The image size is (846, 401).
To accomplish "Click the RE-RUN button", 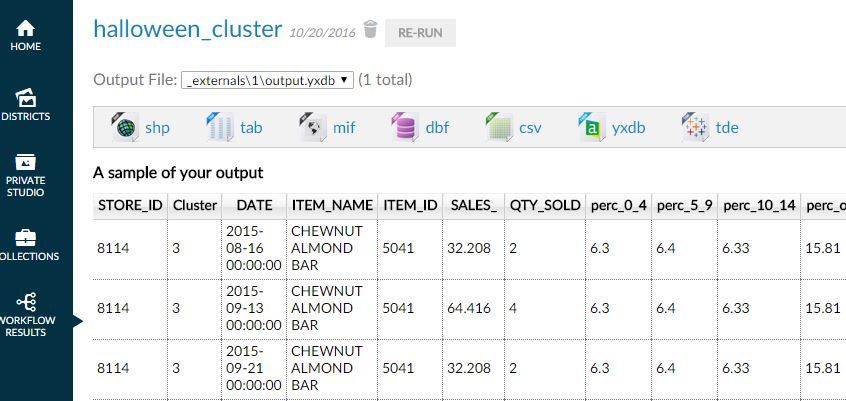I will click(x=420, y=32).
